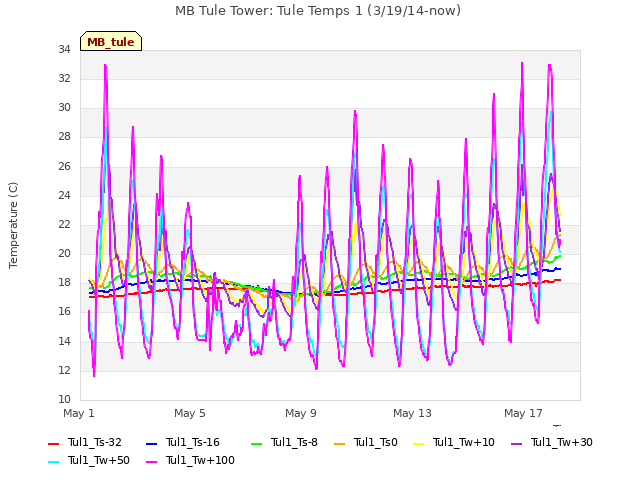
Task: Click the 34 y-axis tick label
Action: [x=64, y=49]
